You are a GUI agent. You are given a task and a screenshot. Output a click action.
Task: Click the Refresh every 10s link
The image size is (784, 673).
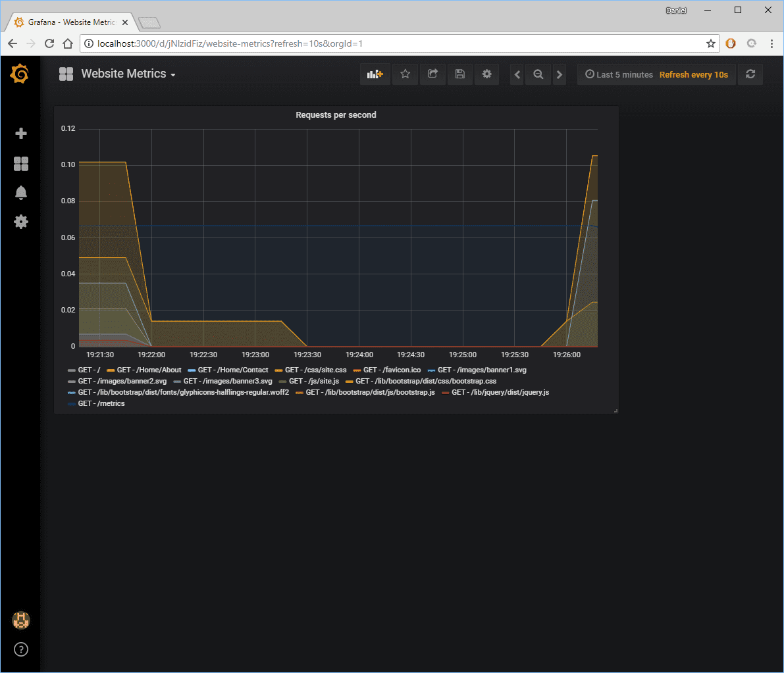[x=693, y=74]
